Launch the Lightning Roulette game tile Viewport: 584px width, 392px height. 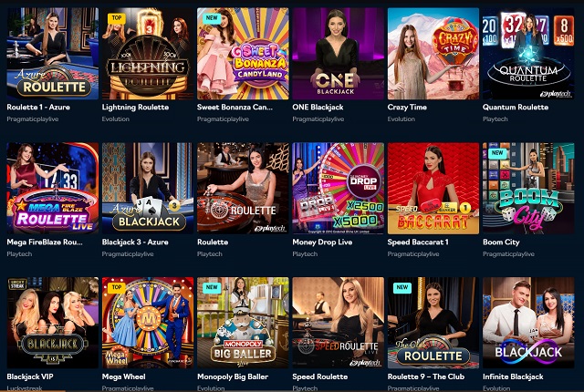pyautogui.click(x=148, y=54)
